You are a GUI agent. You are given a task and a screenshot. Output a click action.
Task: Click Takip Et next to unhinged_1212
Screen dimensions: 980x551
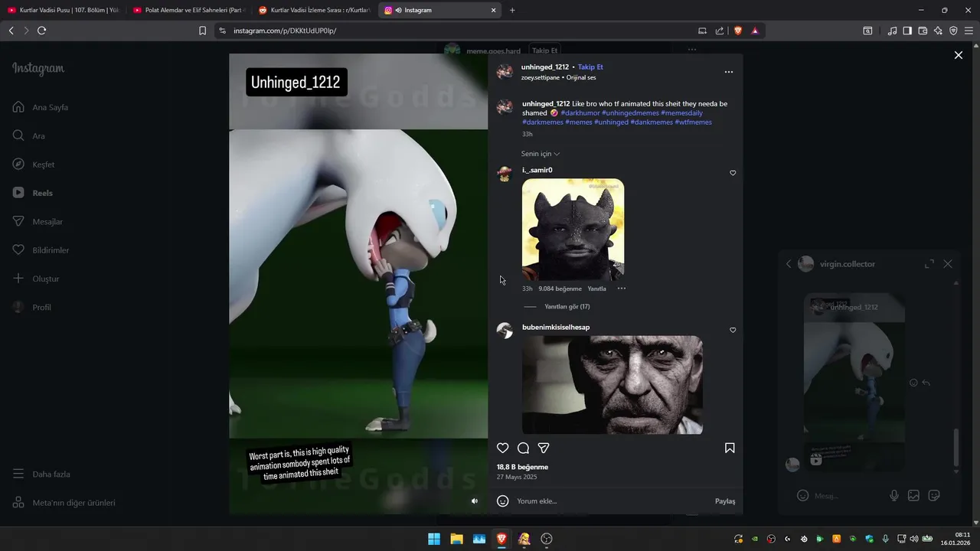tap(590, 67)
